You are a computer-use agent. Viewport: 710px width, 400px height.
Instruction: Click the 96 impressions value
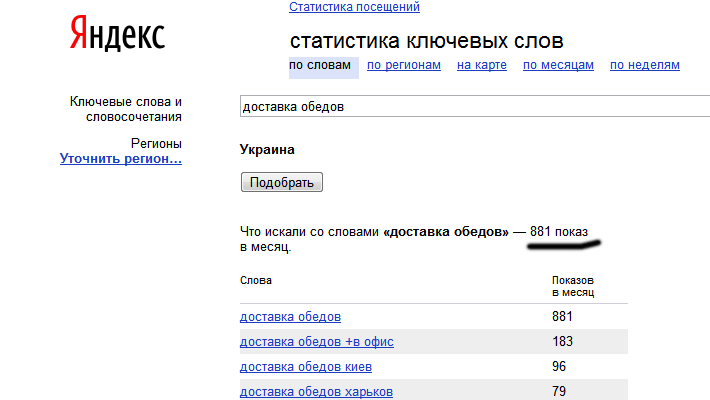(559, 366)
